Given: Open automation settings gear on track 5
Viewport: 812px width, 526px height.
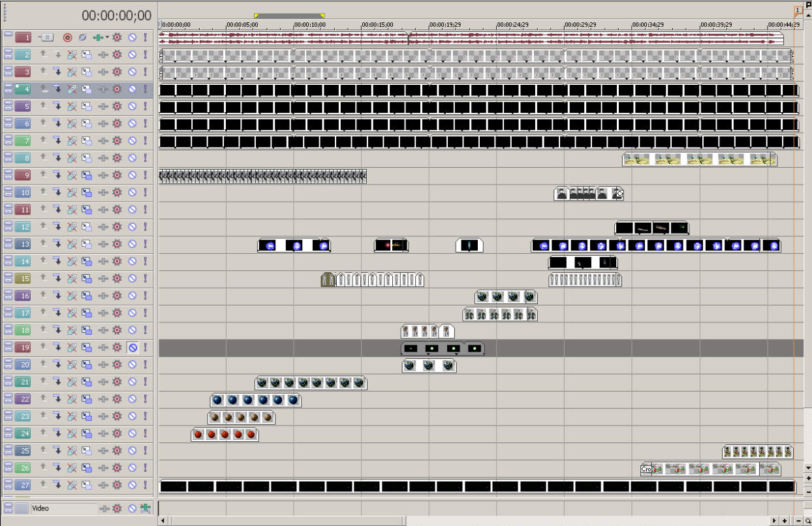Looking at the screenshot, I should tap(117, 106).
